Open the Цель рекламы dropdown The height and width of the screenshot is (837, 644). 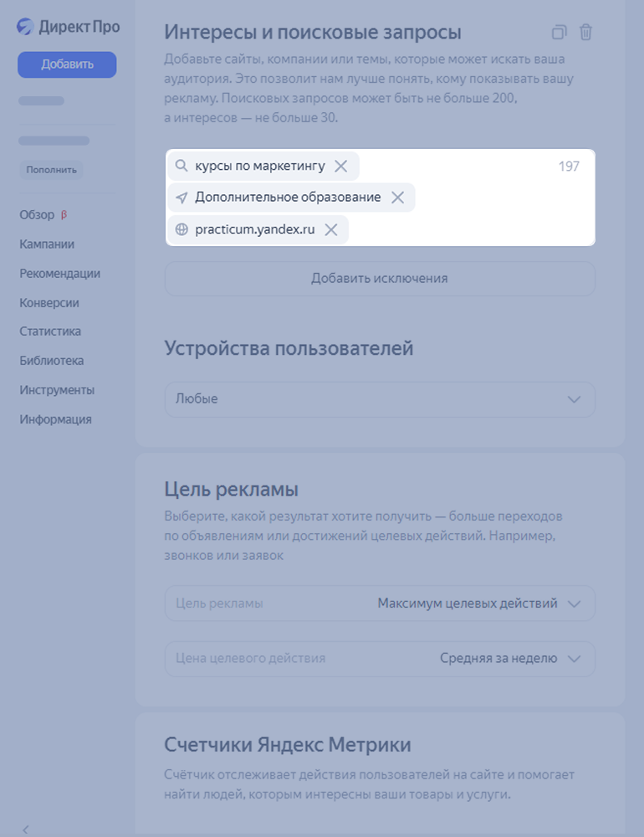pyautogui.click(x=380, y=603)
